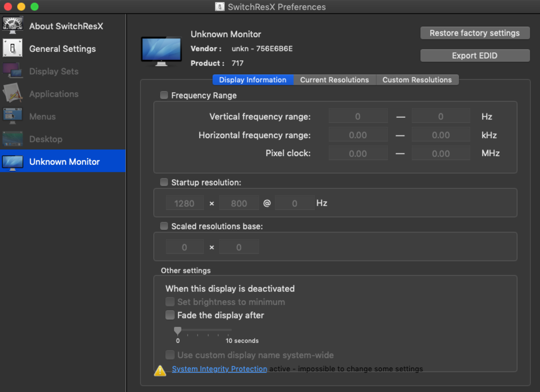Open the Current Resolutions tab
This screenshot has height=392, width=540.
tap(334, 80)
